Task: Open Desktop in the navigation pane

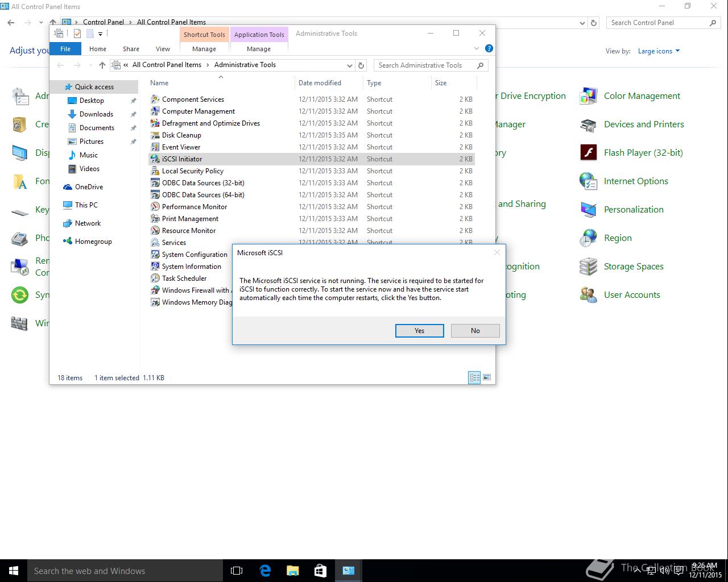Action: pyautogui.click(x=92, y=101)
